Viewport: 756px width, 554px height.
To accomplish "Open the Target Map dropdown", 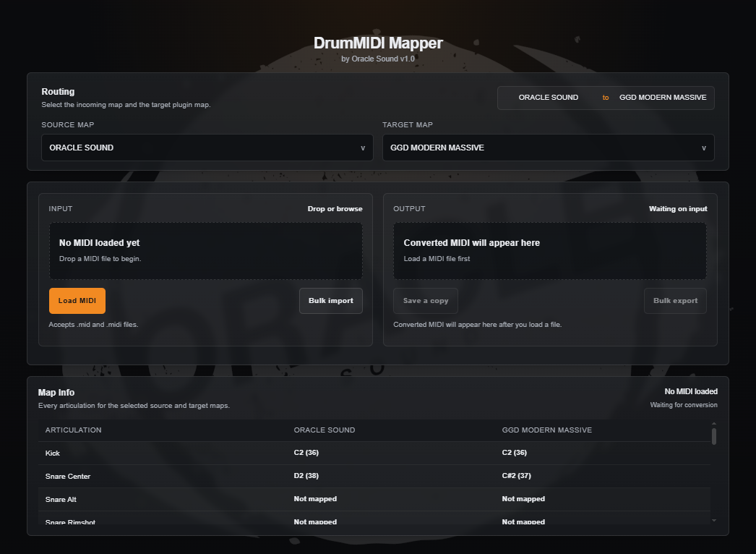I will click(548, 148).
